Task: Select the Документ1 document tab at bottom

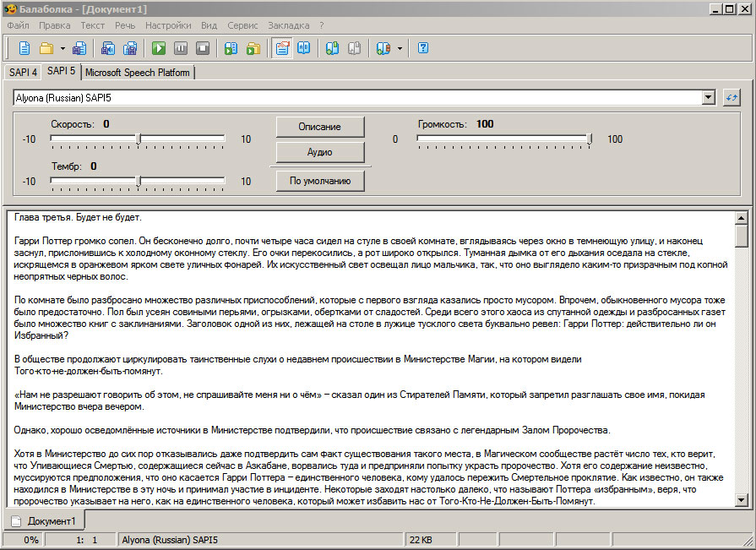Action: (x=45, y=521)
